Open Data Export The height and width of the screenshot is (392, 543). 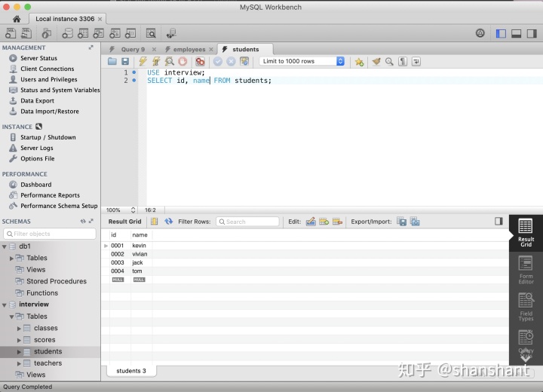tap(37, 101)
